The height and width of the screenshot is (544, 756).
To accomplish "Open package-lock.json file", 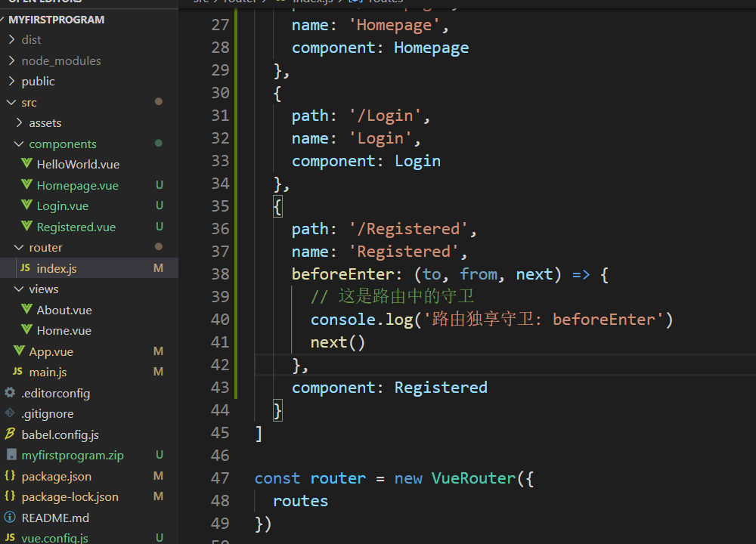I will (x=70, y=497).
